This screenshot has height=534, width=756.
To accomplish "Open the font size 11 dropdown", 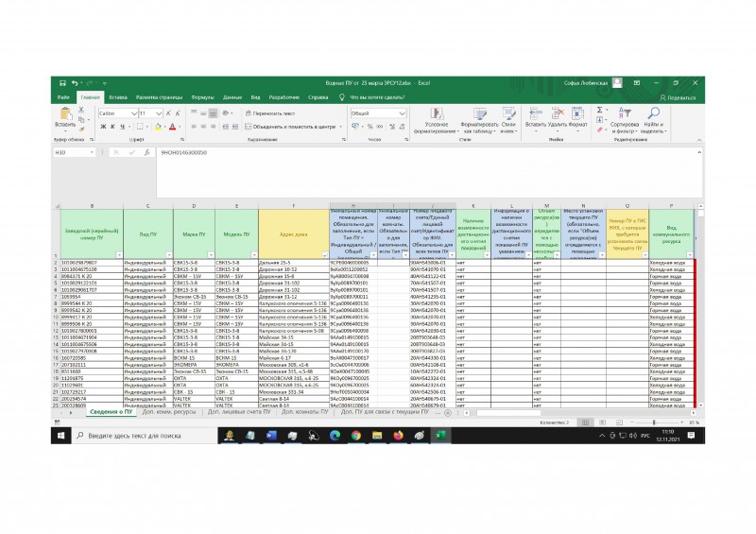I will click(x=159, y=113).
